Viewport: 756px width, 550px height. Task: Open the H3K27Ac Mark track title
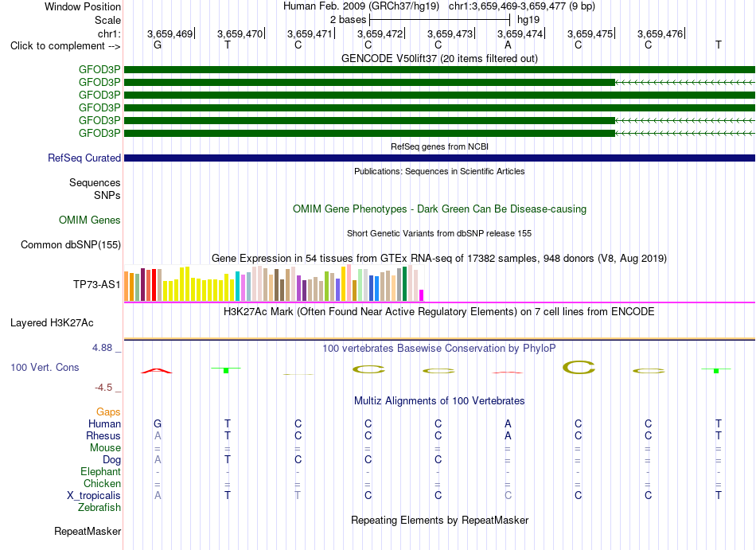439,312
